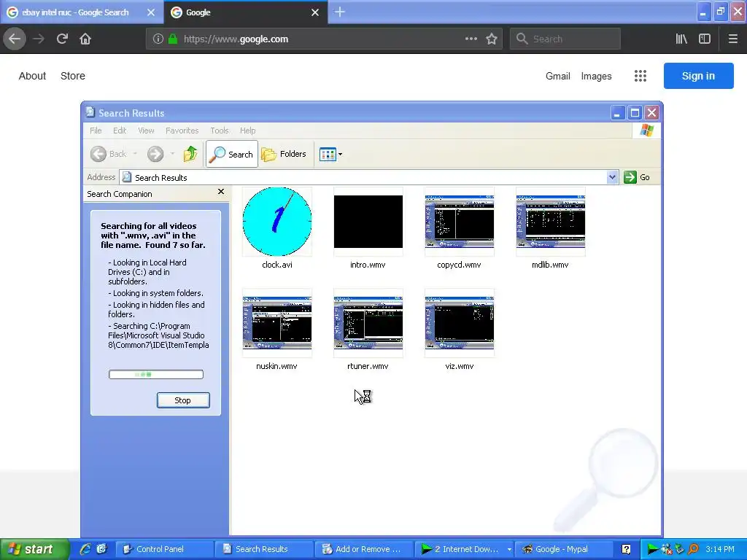The width and height of the screenshot is (747, 560).
Task: Open Gmail link
Action: [558, 76]
